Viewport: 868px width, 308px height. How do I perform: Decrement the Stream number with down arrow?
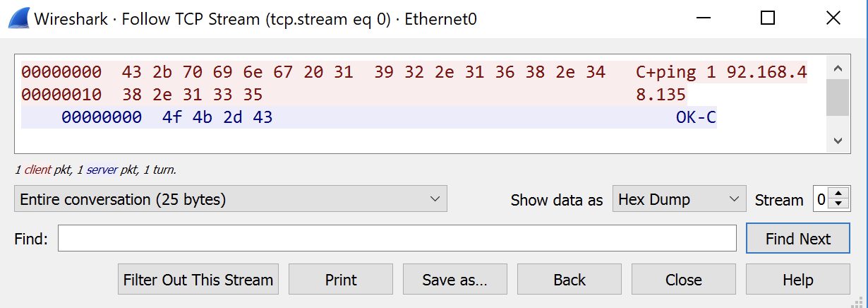(838, 204)
